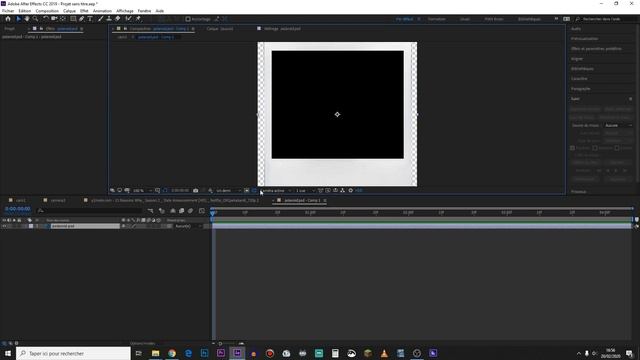Check the Rotation box in Suivi panel
The height and width of the screenshot is (360, 640).
(595, 148)
